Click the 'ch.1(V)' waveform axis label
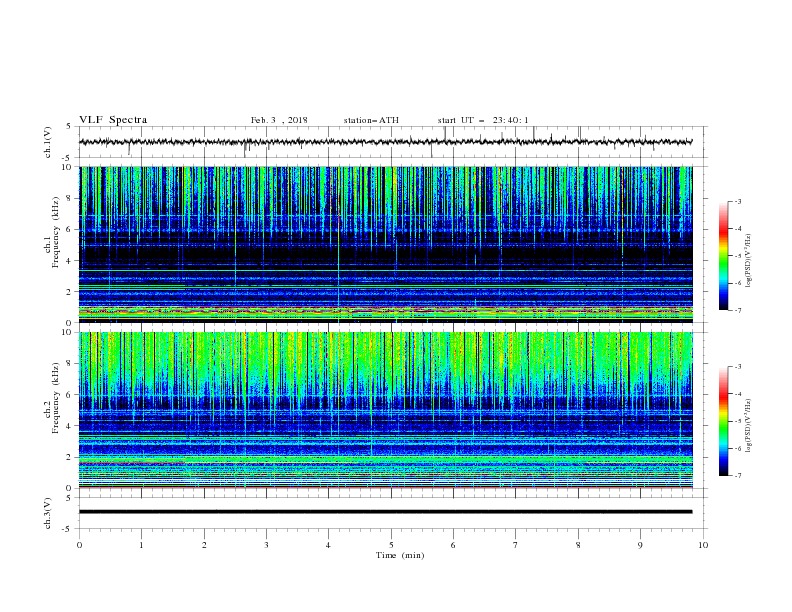792x612 pixels. tap(48, 142)
